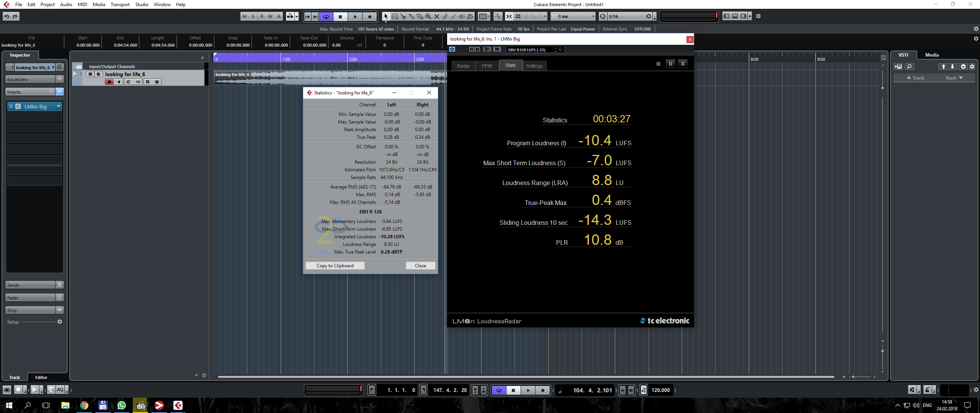Switch to the Radar tab in LM6n

[x=463, y=66]
